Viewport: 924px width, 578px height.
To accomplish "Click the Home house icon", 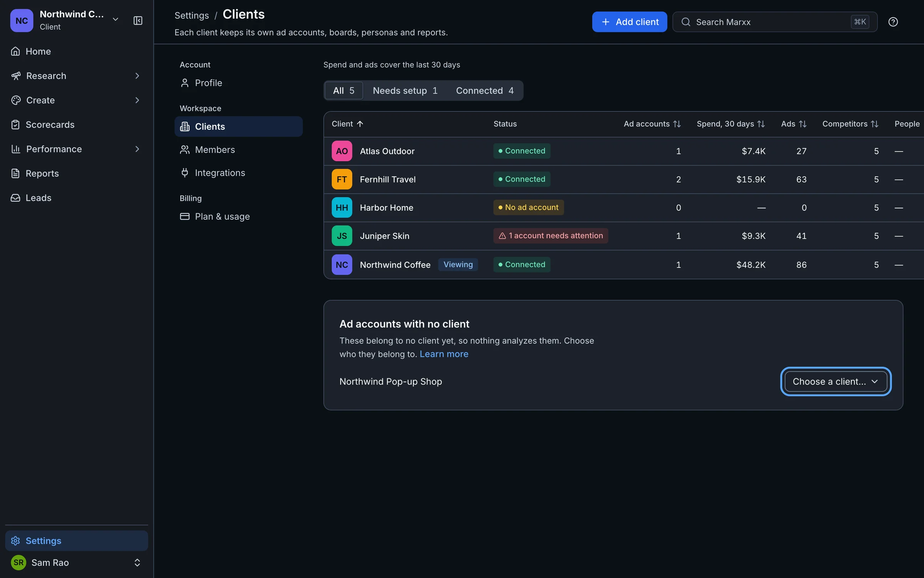I will [15, 51].
